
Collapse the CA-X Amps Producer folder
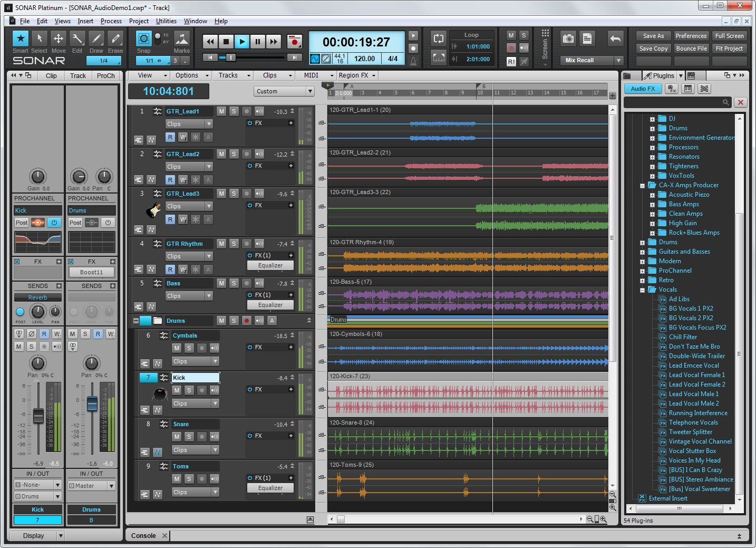(642, 186)
